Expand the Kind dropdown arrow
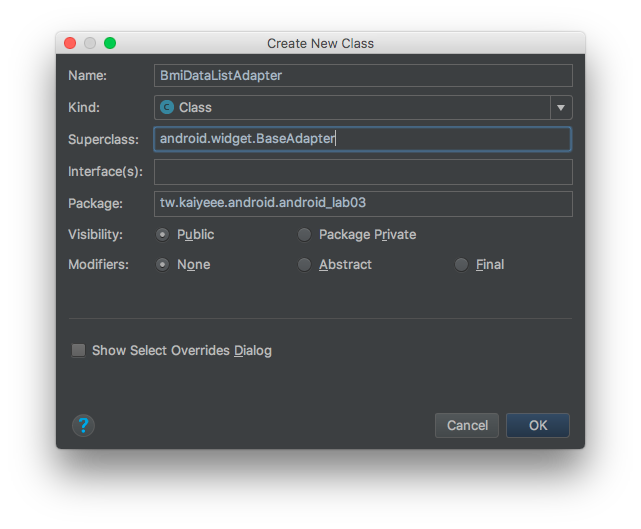Screen dimensions: 641x529 pos(561,108)
